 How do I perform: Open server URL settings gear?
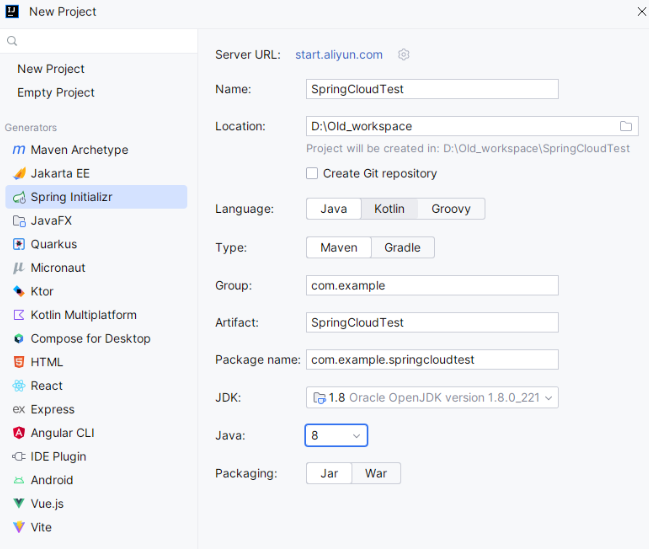pos(404,55)
